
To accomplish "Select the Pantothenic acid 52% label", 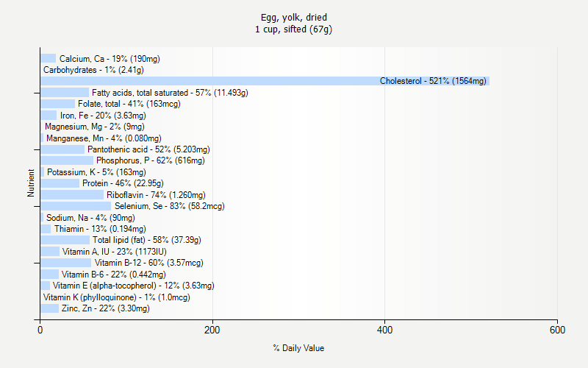I will [148, 149].
